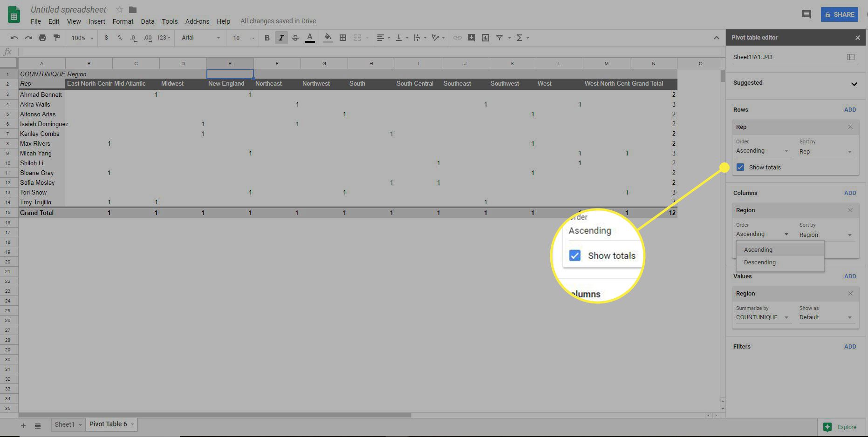The width and height of the screenshot is (868, 437).
Task: Open the fill color paint bucket
Action: [328, 38]
